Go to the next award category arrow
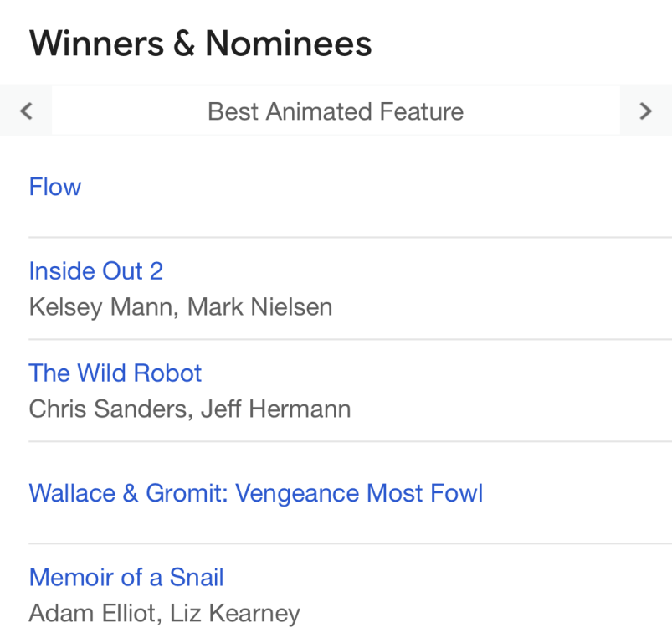Viewport: 672px width, 643px height. [645, 111]
